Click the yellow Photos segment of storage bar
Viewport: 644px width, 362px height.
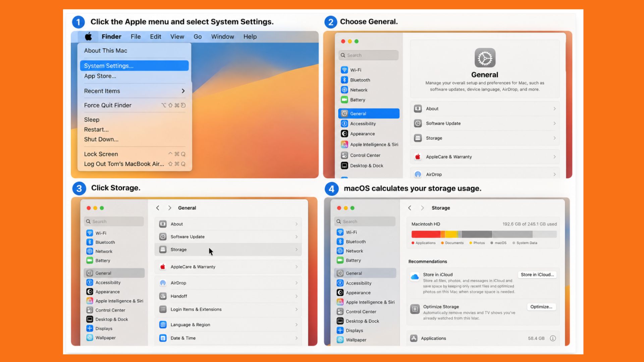tap(451, 234)
